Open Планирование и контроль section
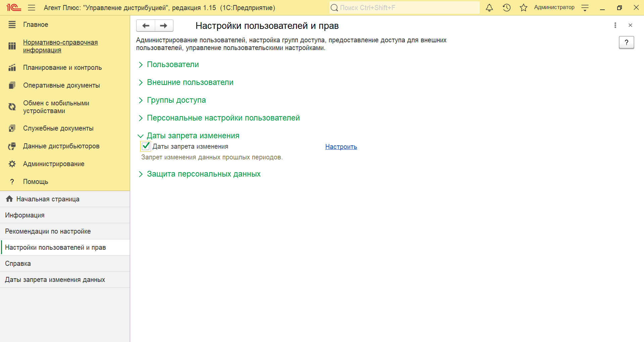 coord(65,67)
